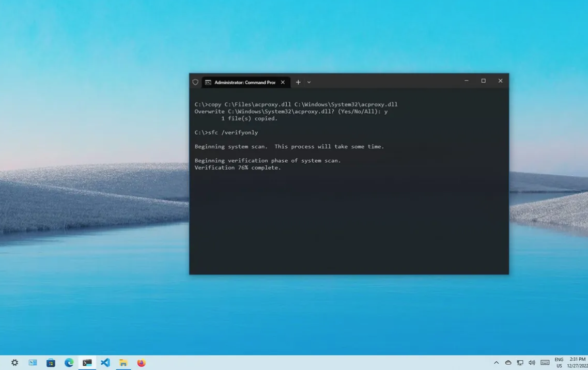Screen dimensions: 588x370
Task: Click the touch keyboard tray icon
Action: [545, 363]
